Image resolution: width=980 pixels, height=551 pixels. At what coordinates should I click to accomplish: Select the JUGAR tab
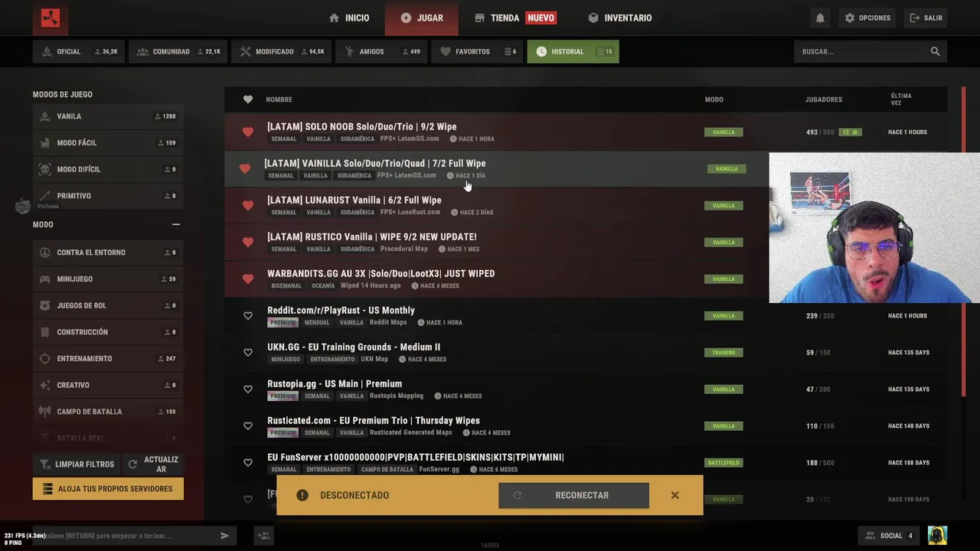pyautogui.click(x=422, y=18)
